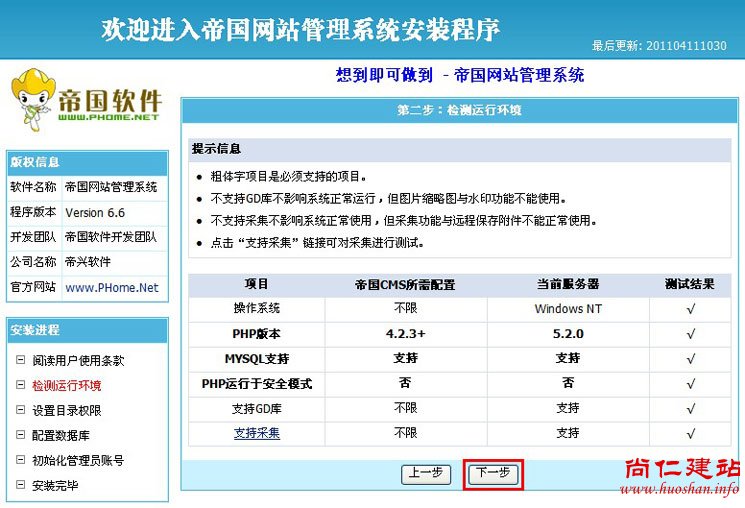Select the 配置数据库 step text
This screenshot has height=508, width=745.
coord(60,436)
